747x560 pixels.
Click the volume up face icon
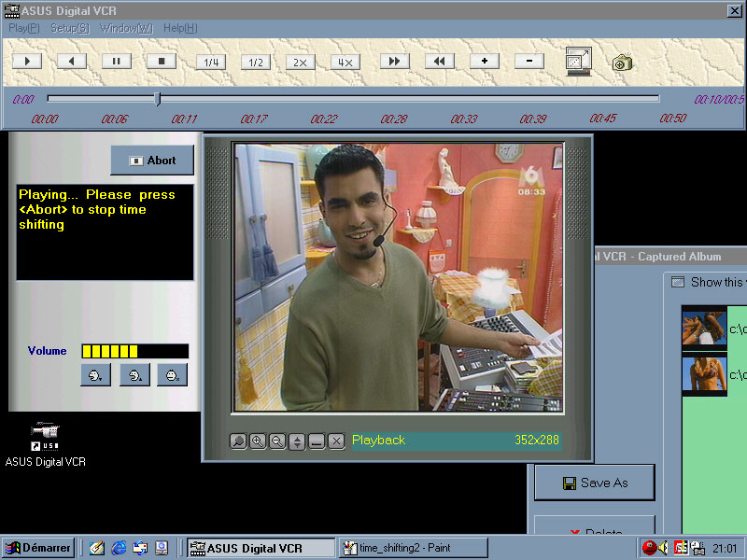coord(134,375)
